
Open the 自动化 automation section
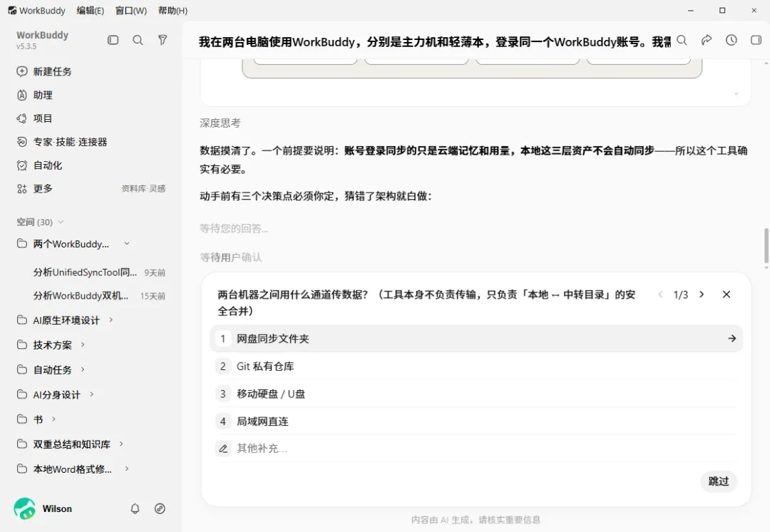point(39,165)
